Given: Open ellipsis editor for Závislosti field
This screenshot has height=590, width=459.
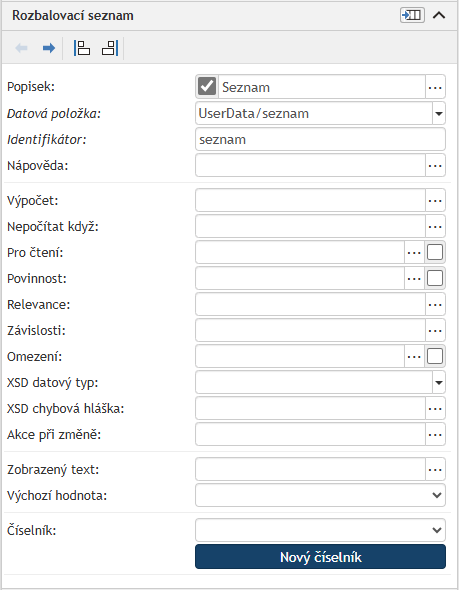Looking at the screenshot, I should coord(435,331).
